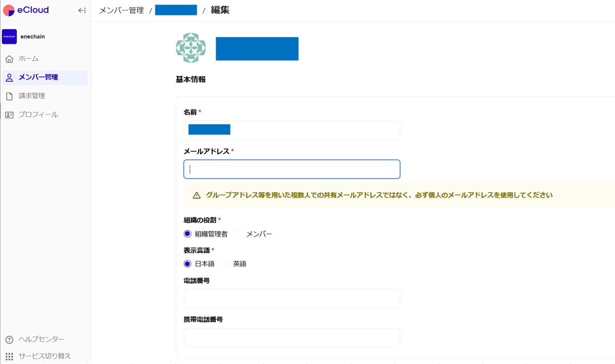Select the メンバー role radio button
This screenshot has width=615, height=364.
pos(239,234)
